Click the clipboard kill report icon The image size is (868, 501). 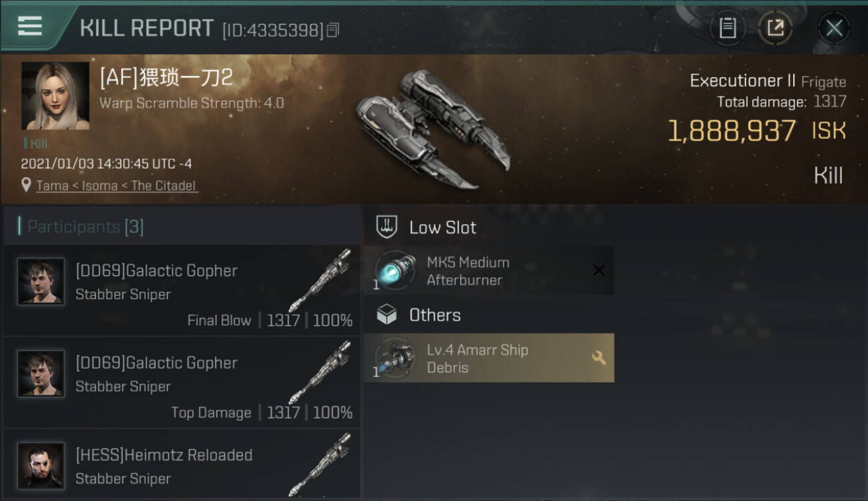(728, 28)
